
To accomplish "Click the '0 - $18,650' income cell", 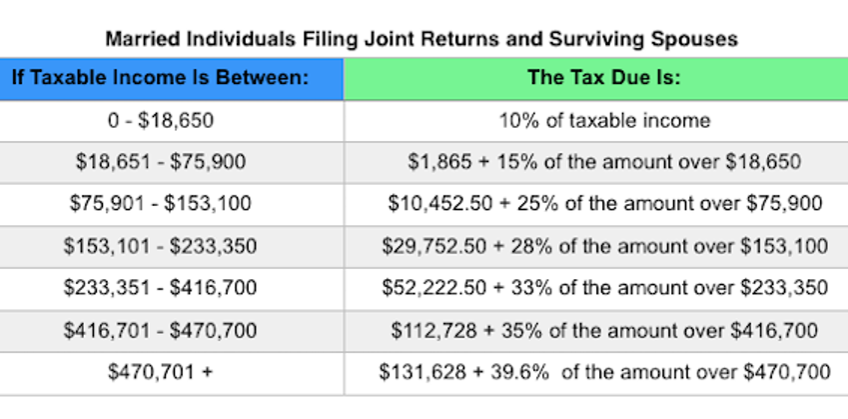I will 161,120.
